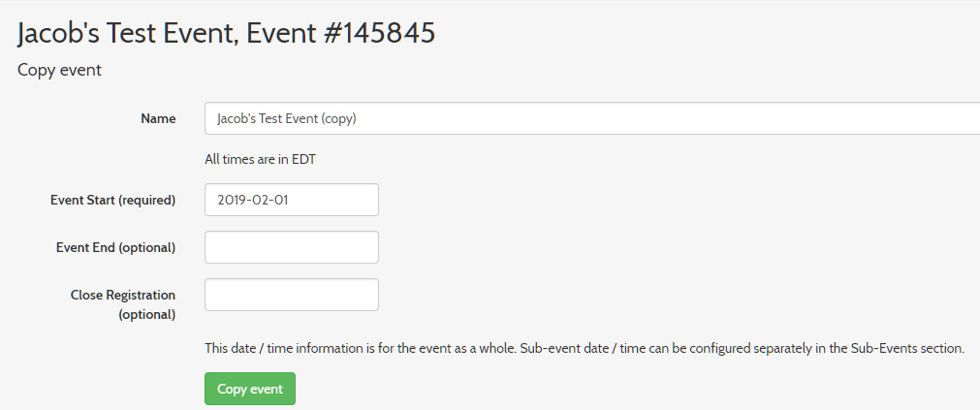Click the Name input field
The height and width of the screenshot is (410, 980).
coord(591,118)
